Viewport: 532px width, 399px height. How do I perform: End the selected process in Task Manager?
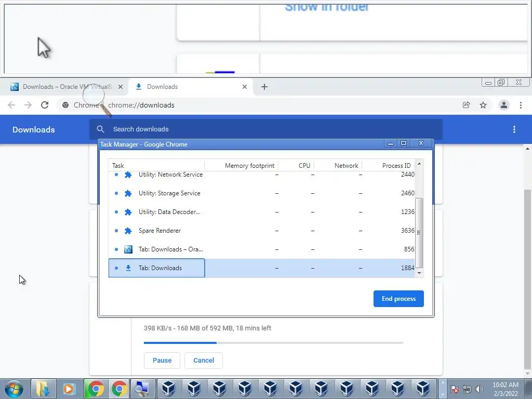pos(398,299)
